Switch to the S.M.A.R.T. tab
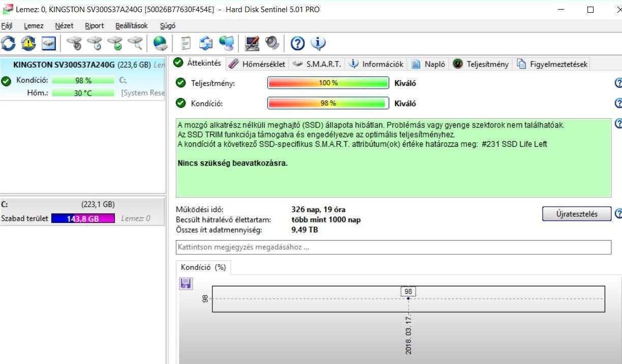The image size is (622, 364). click(x=317, y=64)
